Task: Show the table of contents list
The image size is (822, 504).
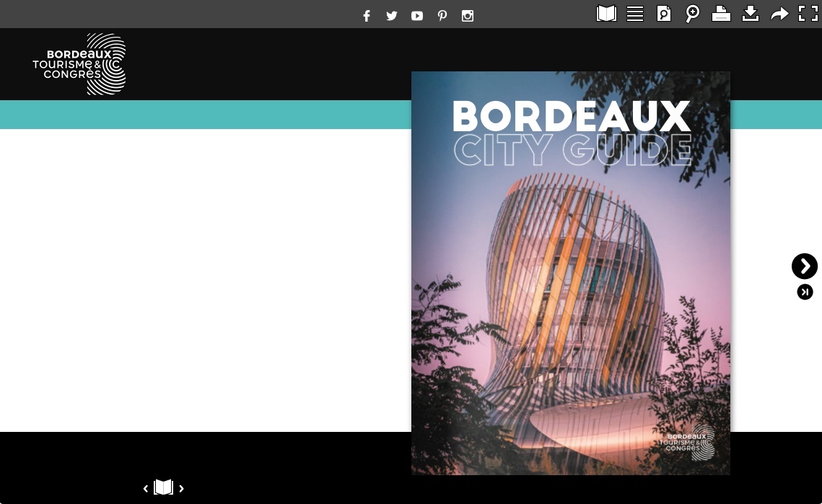Action: click(635, 14)
